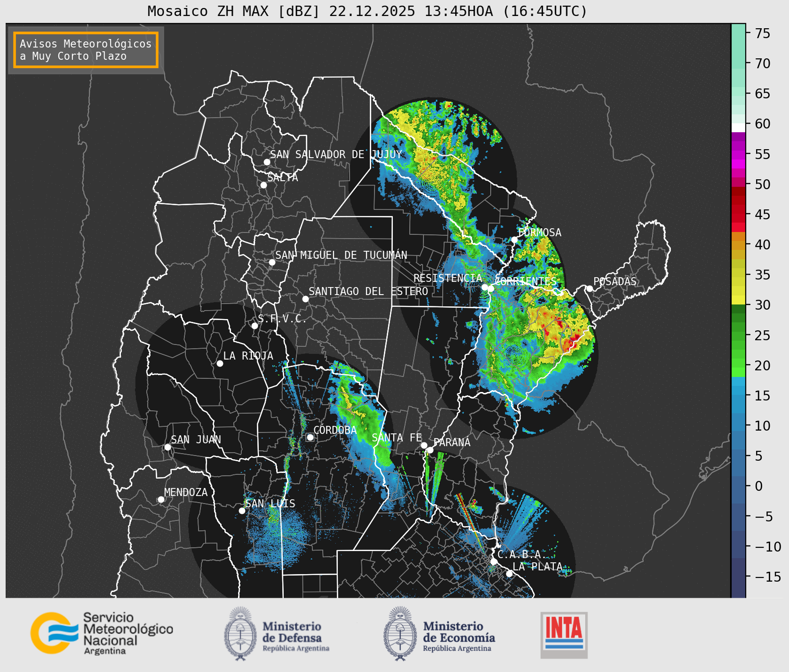Click the CÓRDOBA marker dot

[x=310, y=437]
